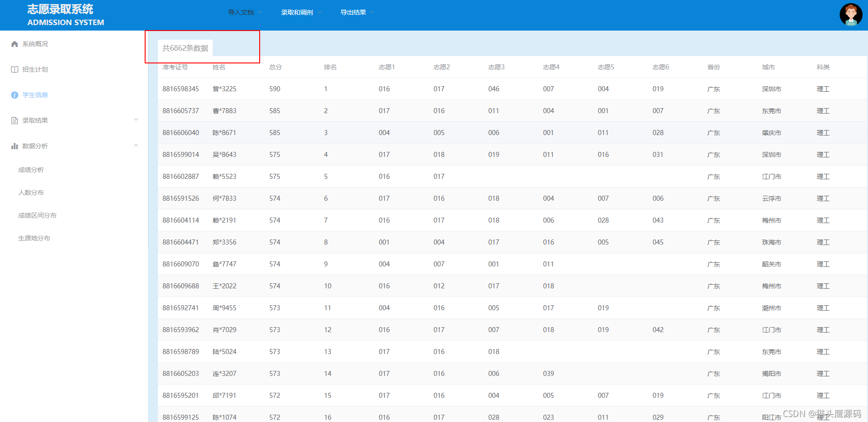This screenshot has height=422, width=868.
Task: Select exam number 8816598345
Action: (181, 89)
